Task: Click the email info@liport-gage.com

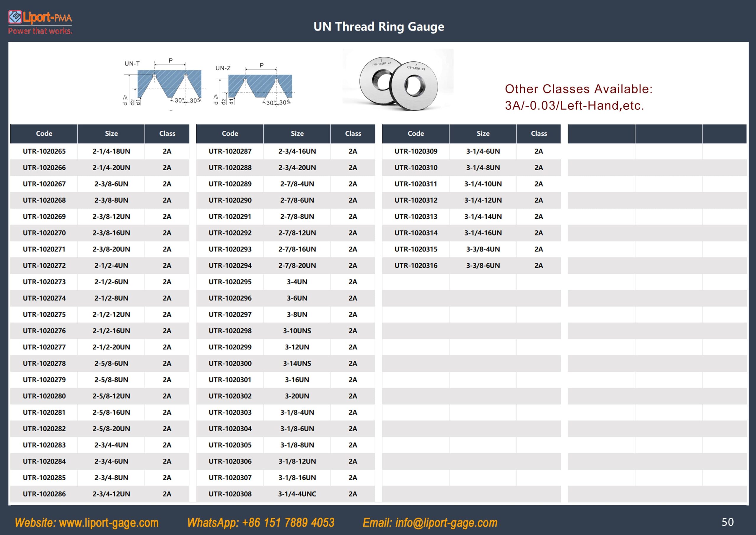Action: (446, 523)
